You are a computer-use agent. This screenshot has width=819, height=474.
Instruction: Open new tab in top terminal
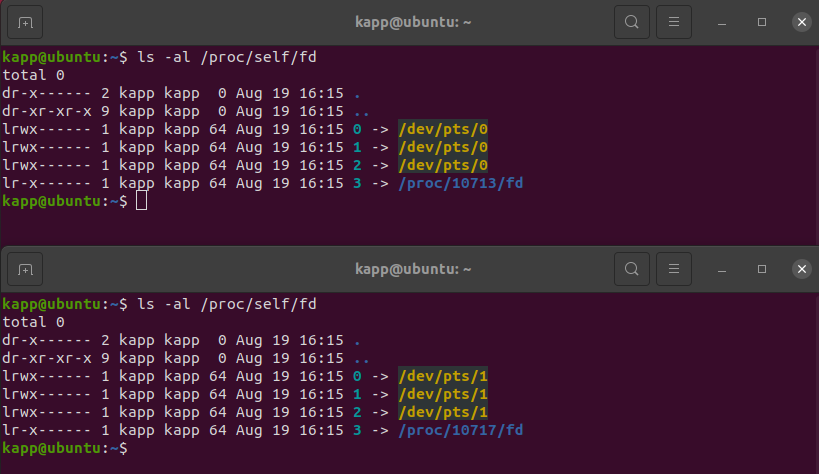[x=25, y=21]
